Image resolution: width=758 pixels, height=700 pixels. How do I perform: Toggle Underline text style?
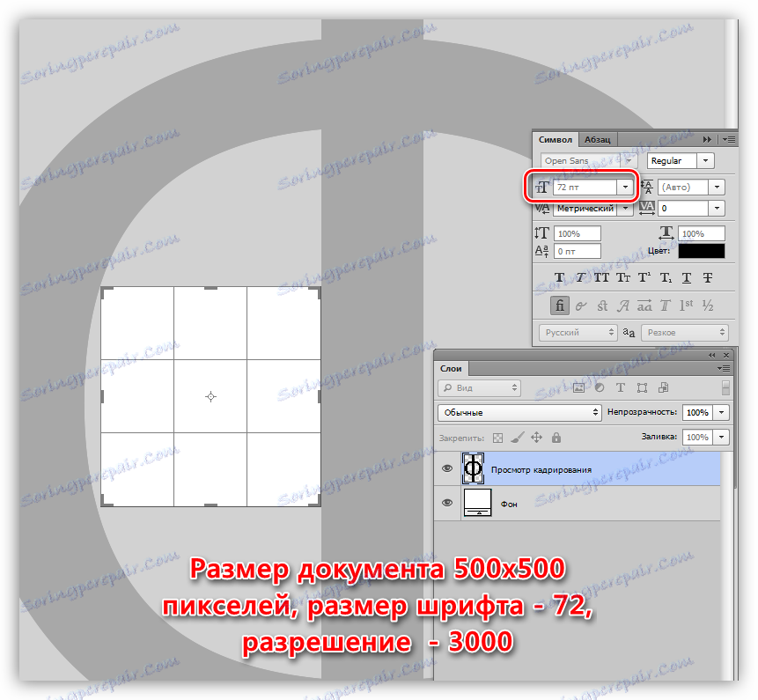[687, 277]
